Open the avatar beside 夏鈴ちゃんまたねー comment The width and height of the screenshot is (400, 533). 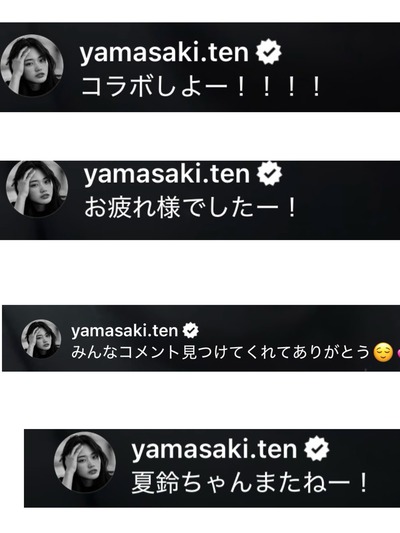coord(85,462)
